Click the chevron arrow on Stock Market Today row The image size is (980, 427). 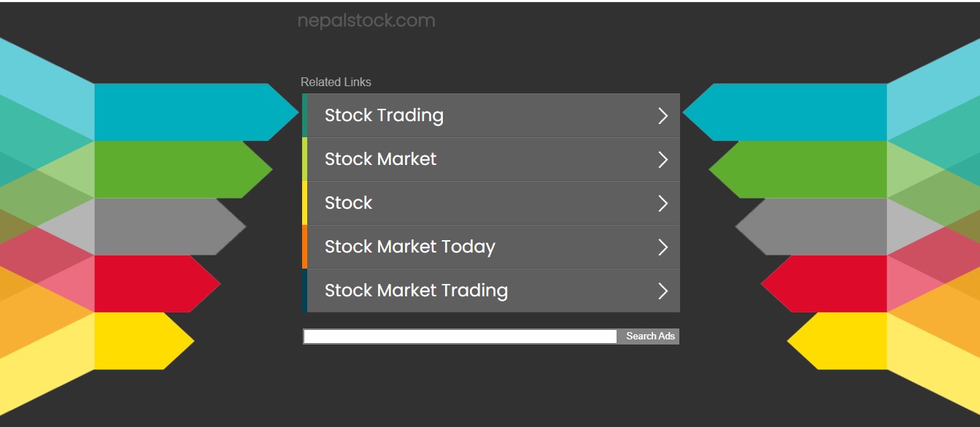pyautogui.click(x=663, y=247)
